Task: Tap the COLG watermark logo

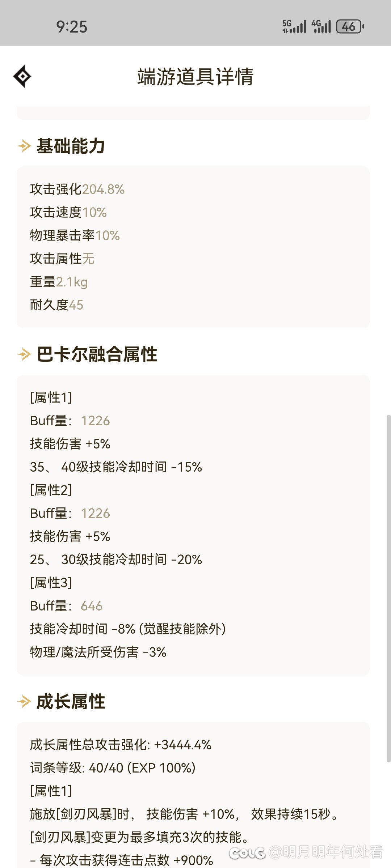Action: [247, 853]
